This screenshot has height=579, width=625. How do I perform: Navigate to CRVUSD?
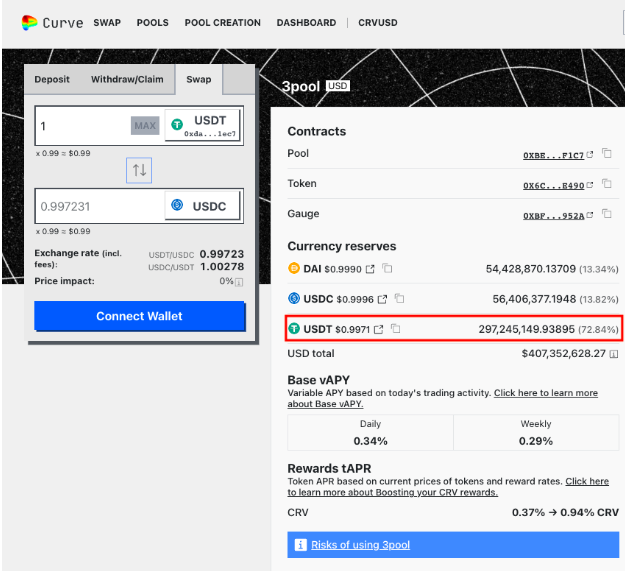pyautogui.click(x=378, y=23)
